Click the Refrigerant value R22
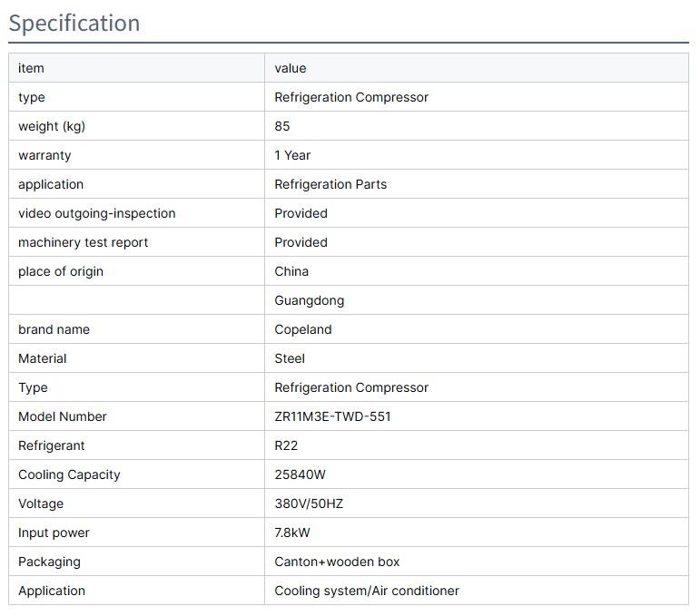The width and height of the screenshot is (700, 616). pos(286,445)
